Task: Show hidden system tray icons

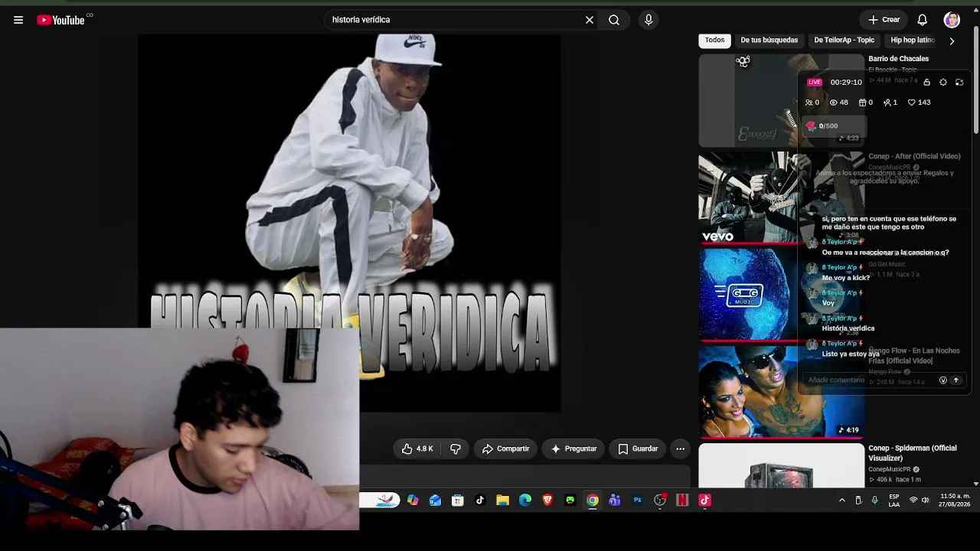Action: pyautogui.click(x=842, y=500)
